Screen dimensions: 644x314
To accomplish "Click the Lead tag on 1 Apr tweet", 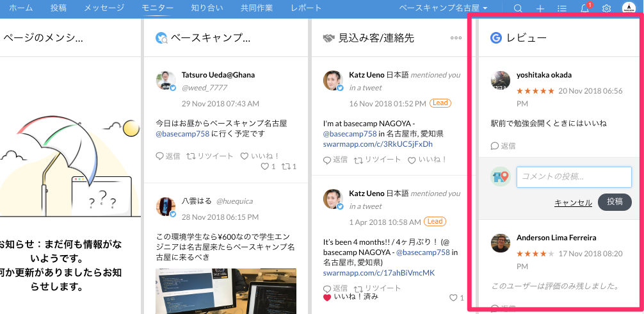I will (x=435, y=222).
